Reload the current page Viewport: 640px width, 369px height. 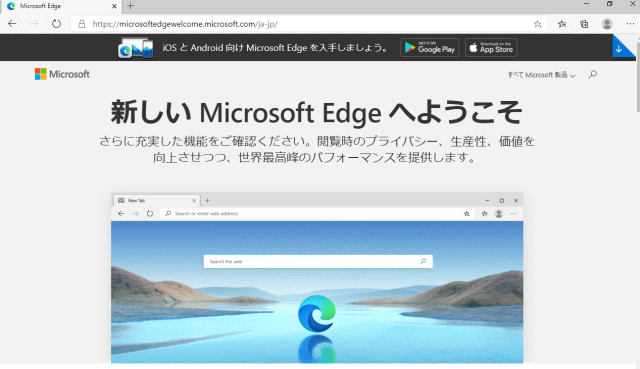click(x=56, y=24)
